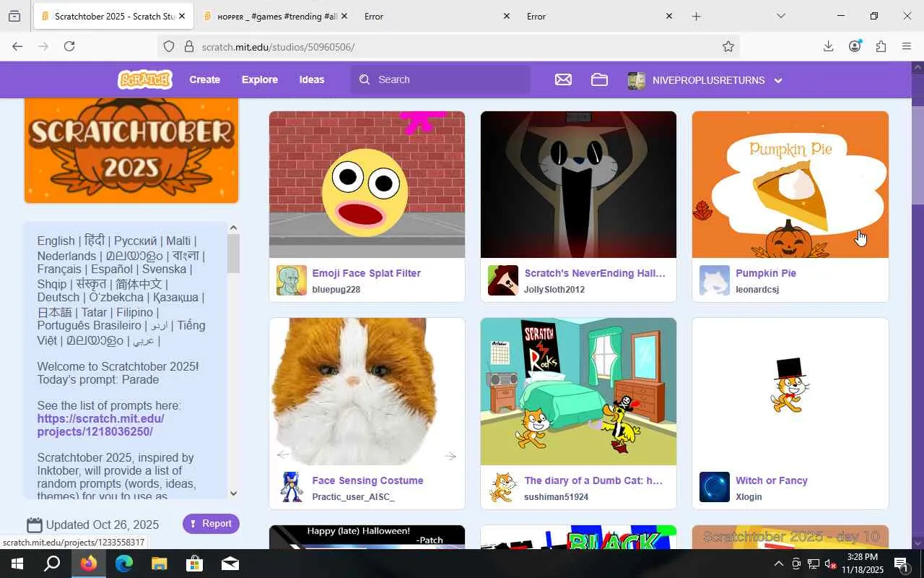Click the muted volume tray icon
Viewport: 924px width, 578px height.
[830, 564]
